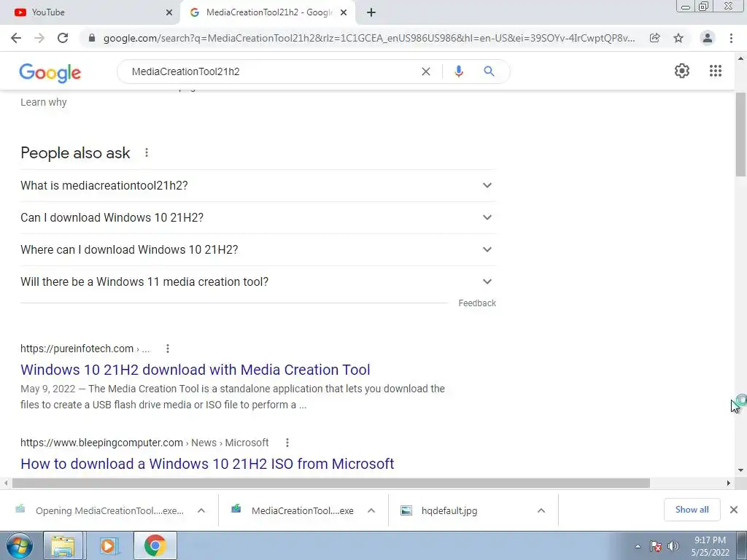
Task: Open Action Center flag icon
Action: coord(656,546)
